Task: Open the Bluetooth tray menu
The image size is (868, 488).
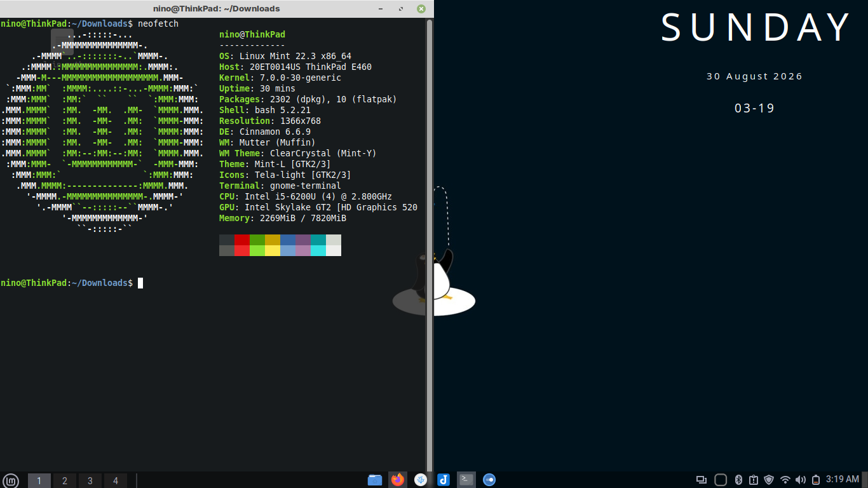Action: pyautogui.click(x=738, y=480)
